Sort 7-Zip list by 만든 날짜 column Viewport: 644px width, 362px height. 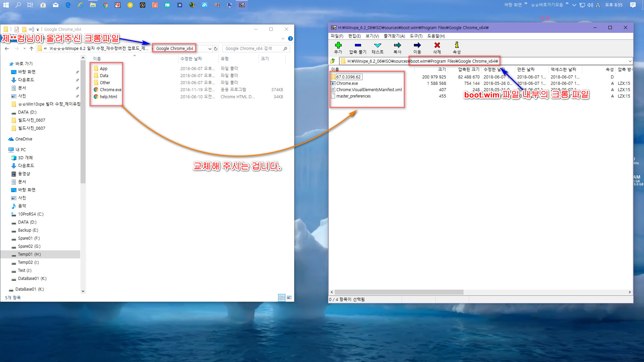coord(526,69)
